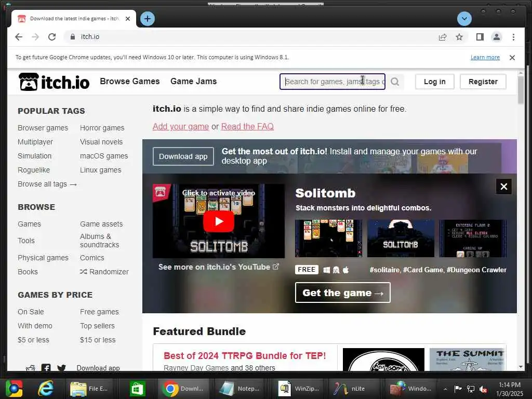Click the Log in button
Viewport: 532px width, 399px height.
(x=435, y=82)
